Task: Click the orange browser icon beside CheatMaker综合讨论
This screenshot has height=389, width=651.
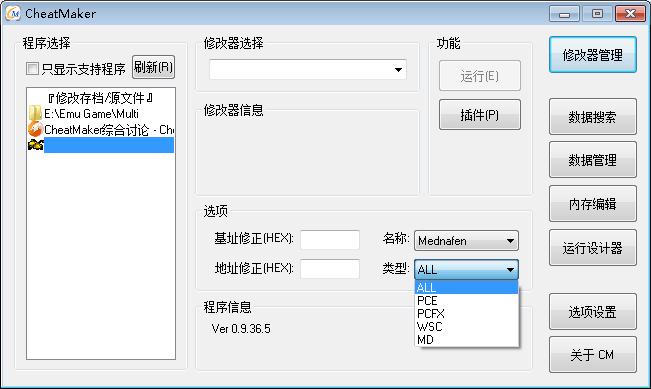Action: coord(35,130)
